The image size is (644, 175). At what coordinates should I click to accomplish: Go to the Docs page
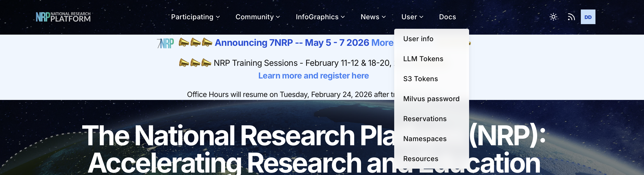(x=447, y=17)
